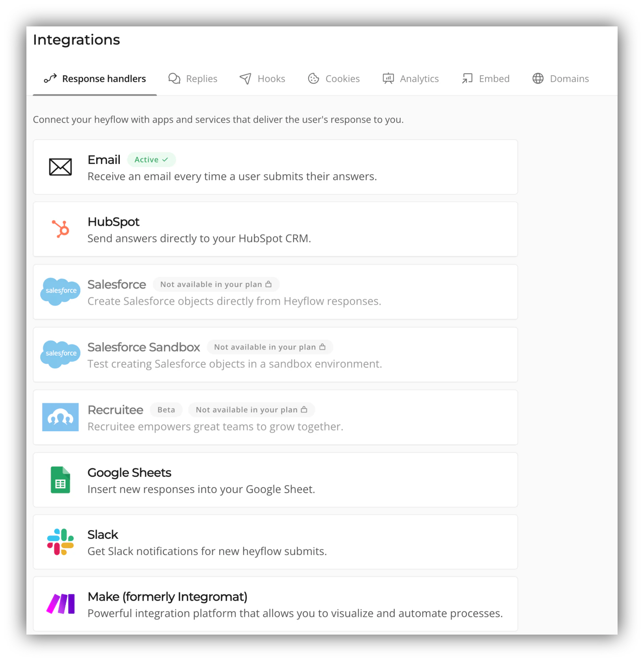Click the Cookies tab icon
Viewport: 644px width, 661px height.
[313, 78]
